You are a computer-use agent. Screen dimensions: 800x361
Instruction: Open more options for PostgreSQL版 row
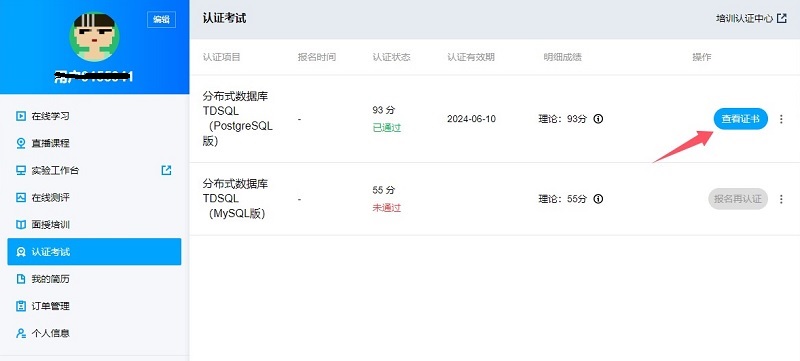pos(781,119)
